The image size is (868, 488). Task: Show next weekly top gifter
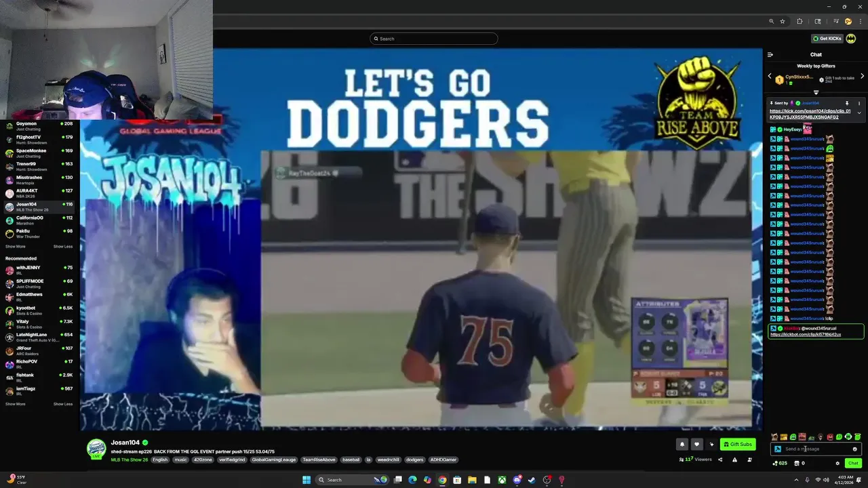(x=862, y=77)
